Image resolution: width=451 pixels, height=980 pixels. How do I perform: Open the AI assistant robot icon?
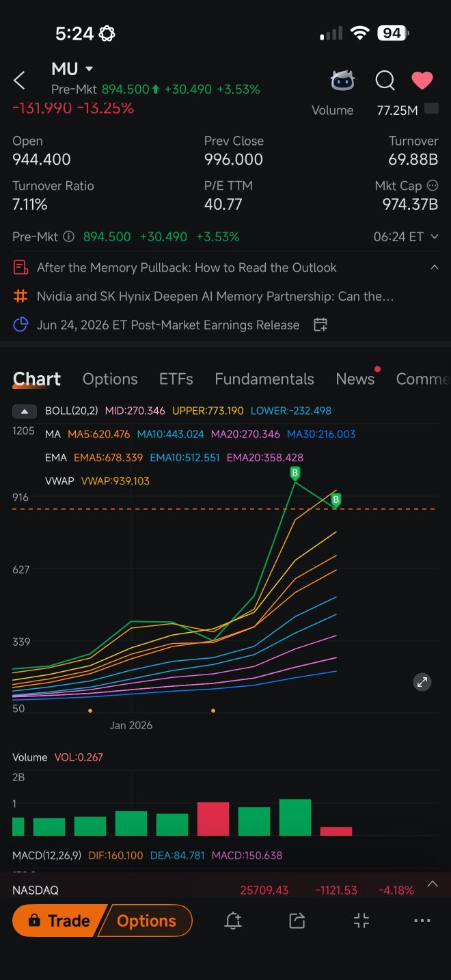tap(342, 81)
